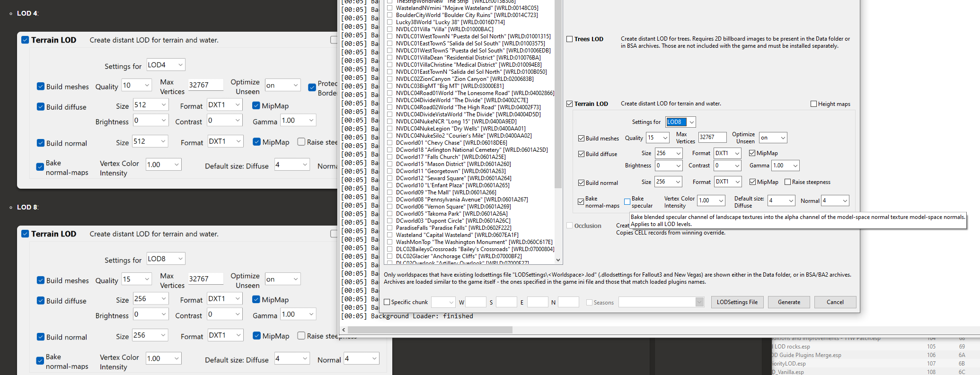The height and width of the screenshot is (375, 980).
Task: Click Normal 4 dropdown in LOD 8 image
Action: (361, 358)
